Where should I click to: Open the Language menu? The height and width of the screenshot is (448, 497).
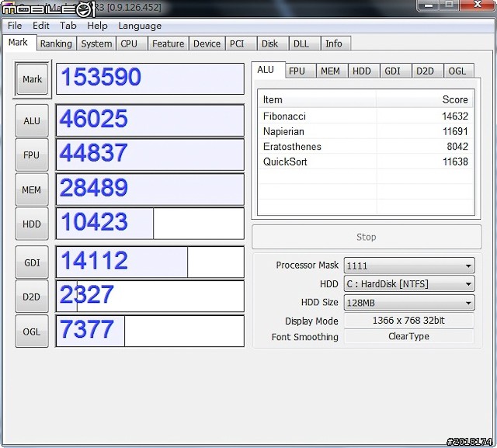pyautogui.click(x=140, y=26)
